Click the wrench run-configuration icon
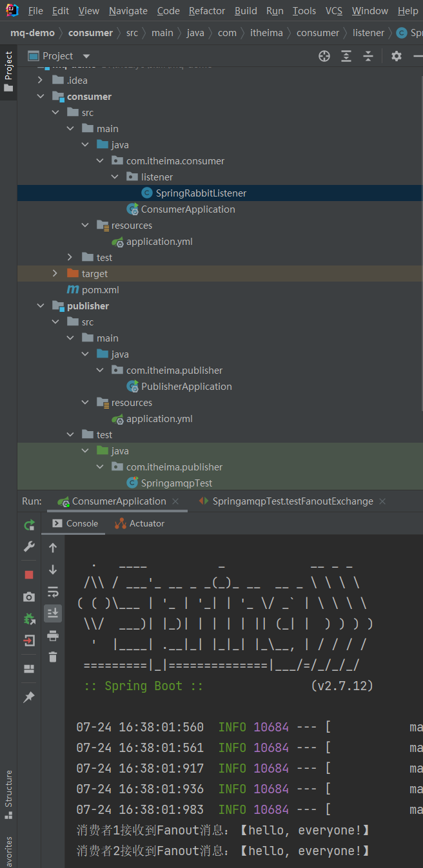 click(x=29, y=546)
